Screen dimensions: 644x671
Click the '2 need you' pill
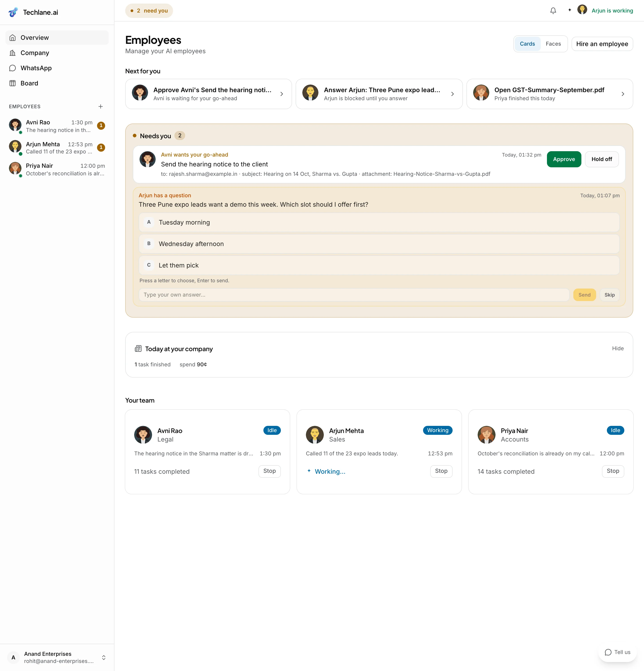click(149, 11)
